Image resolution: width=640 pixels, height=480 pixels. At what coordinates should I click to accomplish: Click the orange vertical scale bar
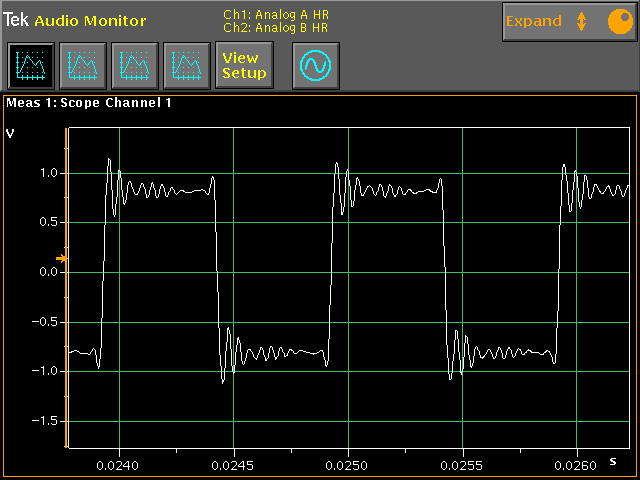[x=66, y=288]
